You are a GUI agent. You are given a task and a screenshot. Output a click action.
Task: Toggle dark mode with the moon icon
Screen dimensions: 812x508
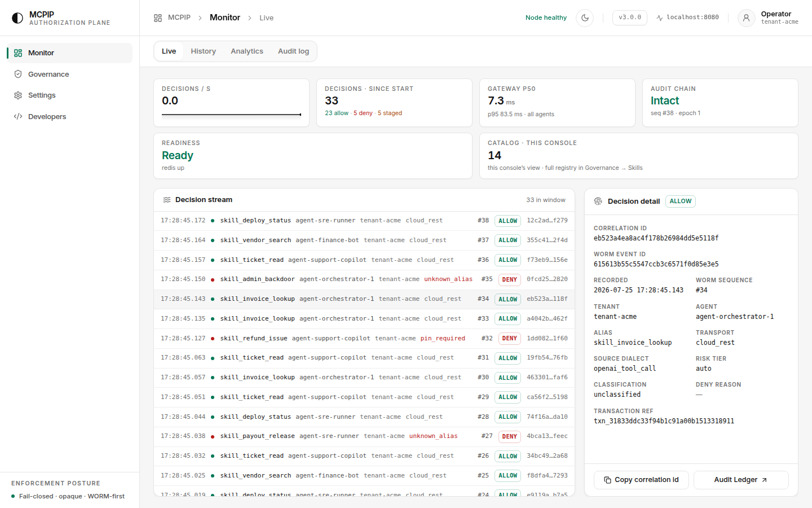[585, 17]
